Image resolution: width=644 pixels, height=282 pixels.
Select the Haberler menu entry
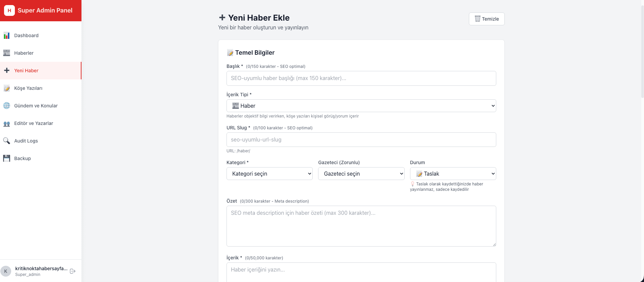point(24,53)
